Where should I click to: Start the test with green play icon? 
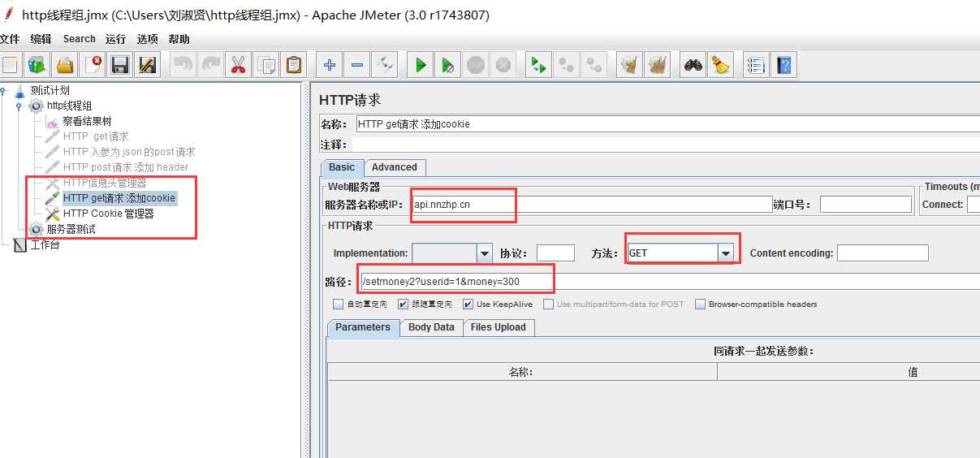[x=421, y=65]
